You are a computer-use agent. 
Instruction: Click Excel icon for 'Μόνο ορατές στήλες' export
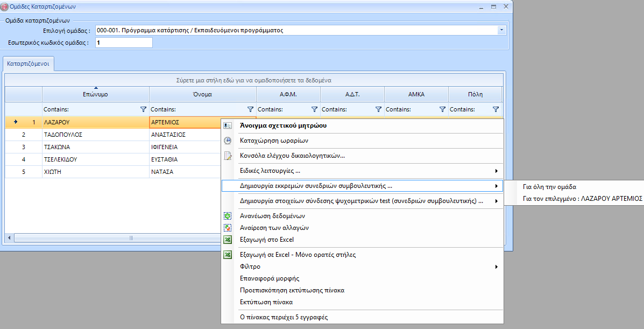point(228,255)
